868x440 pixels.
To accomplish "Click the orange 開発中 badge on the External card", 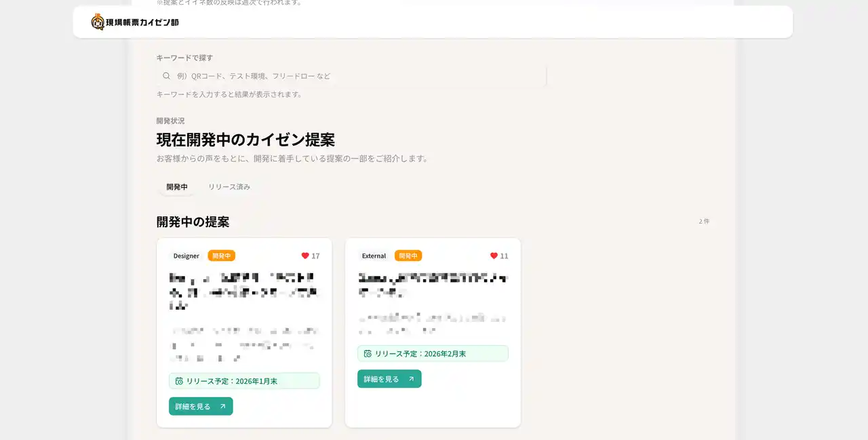I will [408, 256].
